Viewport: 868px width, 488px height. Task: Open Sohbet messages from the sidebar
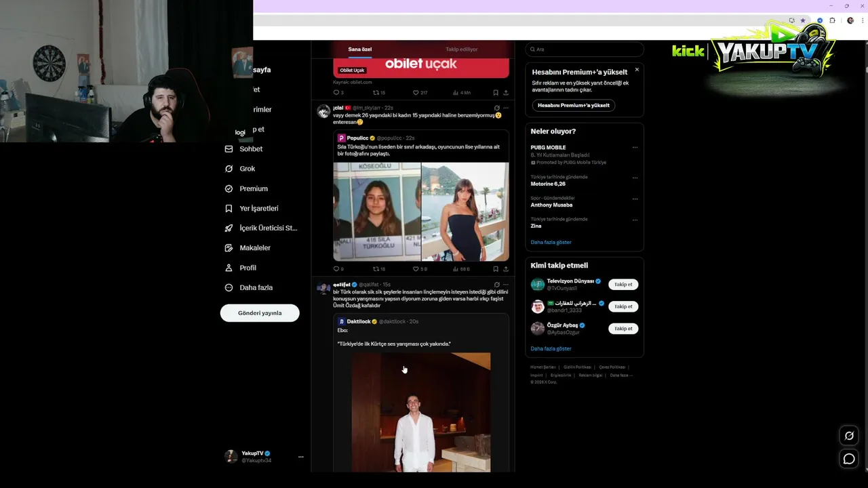tap(243, 149)
